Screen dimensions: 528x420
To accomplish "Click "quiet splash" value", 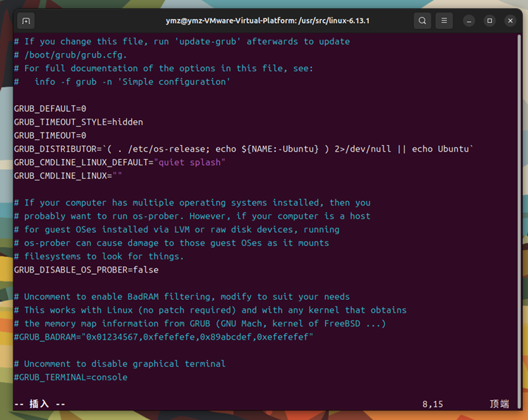I will point(190,163).
